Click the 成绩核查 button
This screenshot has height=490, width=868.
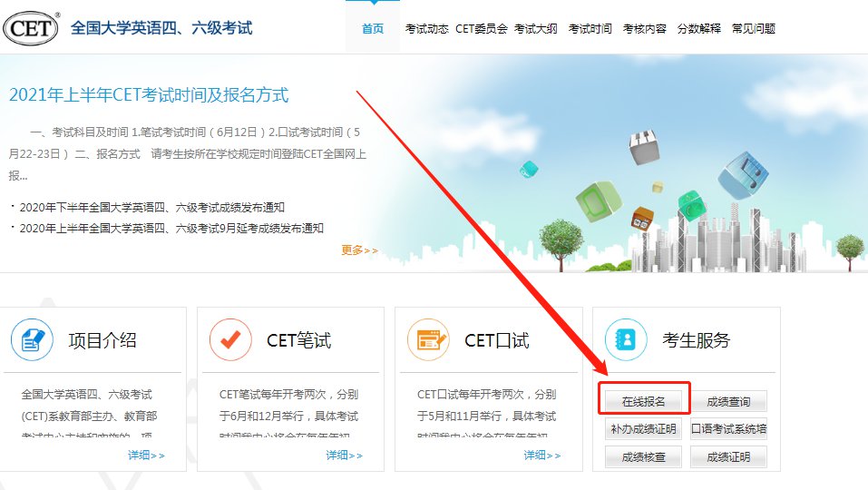point(643,456)
